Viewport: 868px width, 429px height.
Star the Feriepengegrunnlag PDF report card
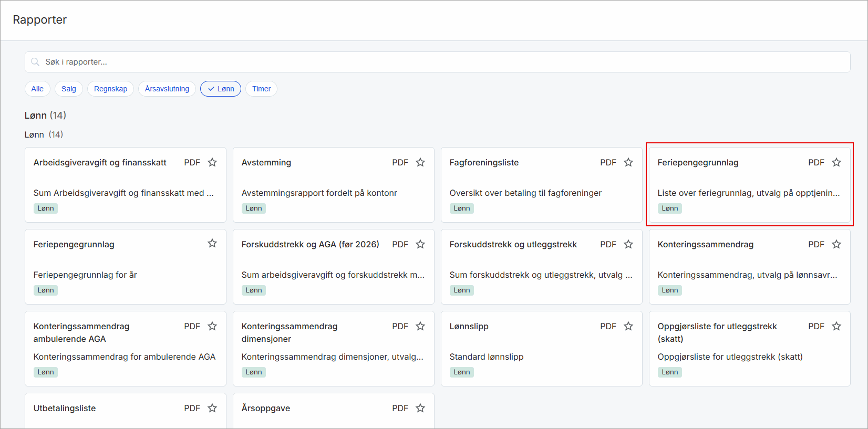[x=836, y=162]
